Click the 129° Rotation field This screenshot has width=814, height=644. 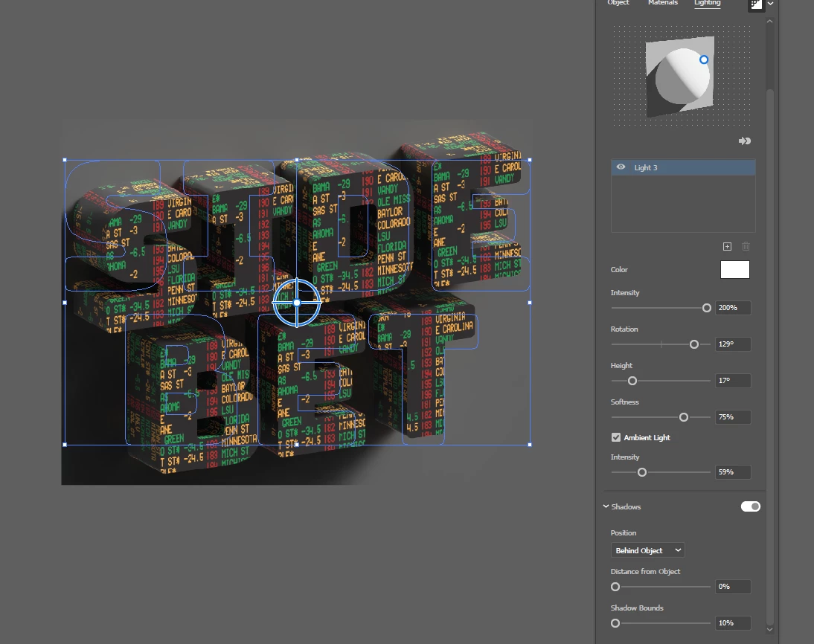[x=732, y=344]
